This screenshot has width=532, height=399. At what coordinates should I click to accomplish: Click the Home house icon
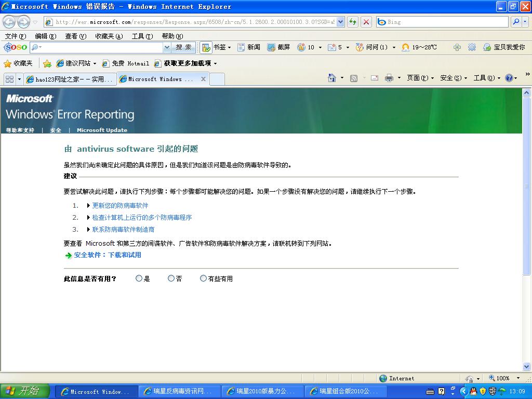pyautogui.click(x=332, y=78)
